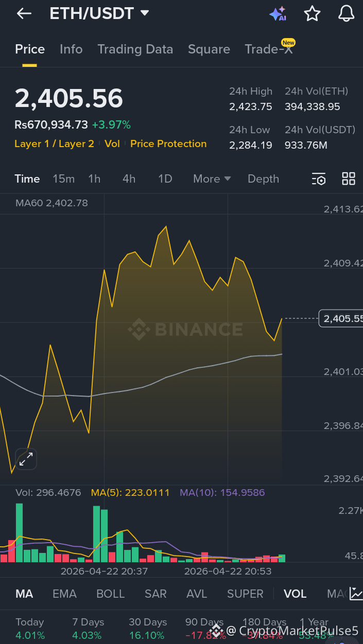Tap the MA(5): 223.0111 volume label
The height and width of the screenshot is (644, 363).
click(130, 493)
